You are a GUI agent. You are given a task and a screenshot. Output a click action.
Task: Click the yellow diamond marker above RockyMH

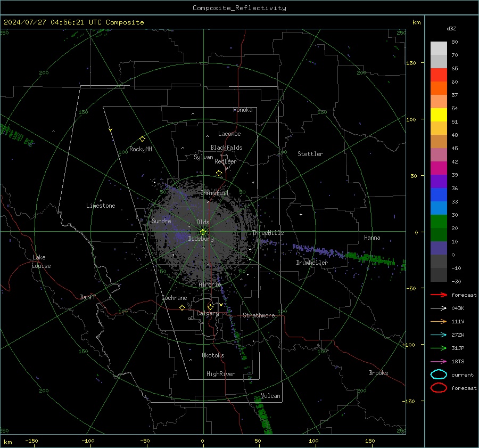pyautogui.click(x=142, y=139)
